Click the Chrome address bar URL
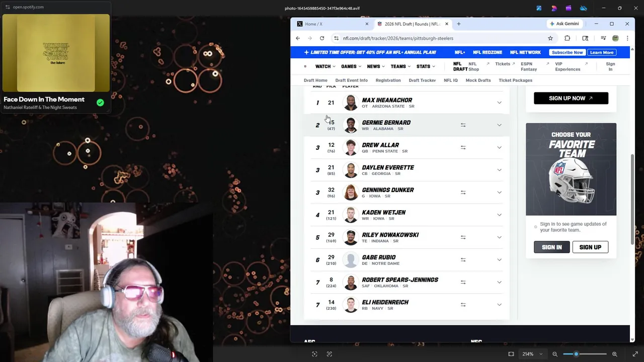This screenshot has height=362, width=644. click(x=398, y=38)
